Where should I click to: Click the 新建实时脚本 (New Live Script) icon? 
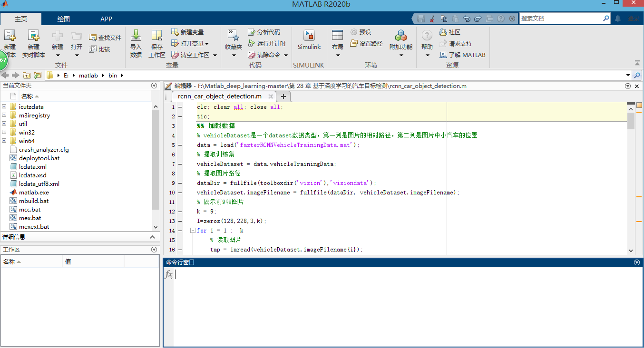tap(33, 36)
